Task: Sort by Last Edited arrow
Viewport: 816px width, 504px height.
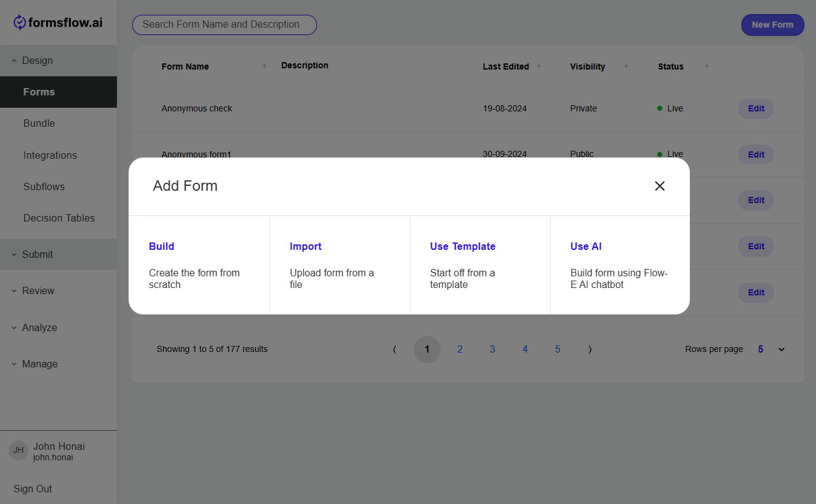Action: pyautogui.click(x=538, y=66)
